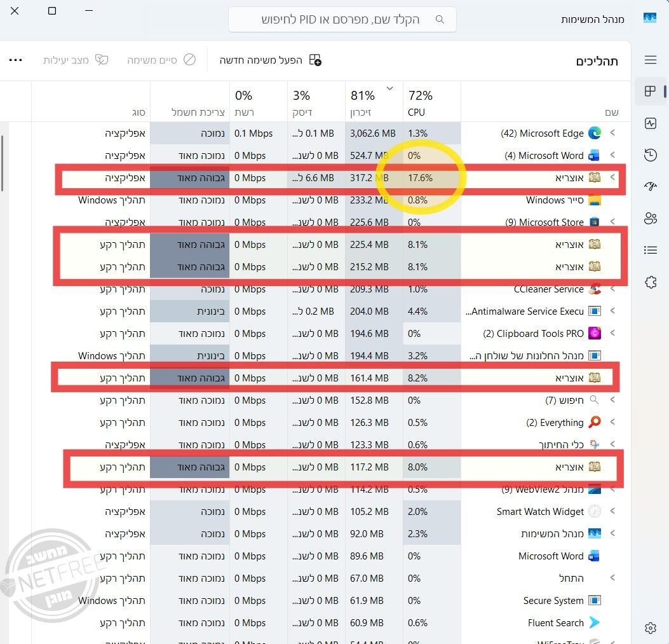The image size is (669, 644).
Task: Sort by disk 'דיסק' column header
Action: [x=316, y=102]
